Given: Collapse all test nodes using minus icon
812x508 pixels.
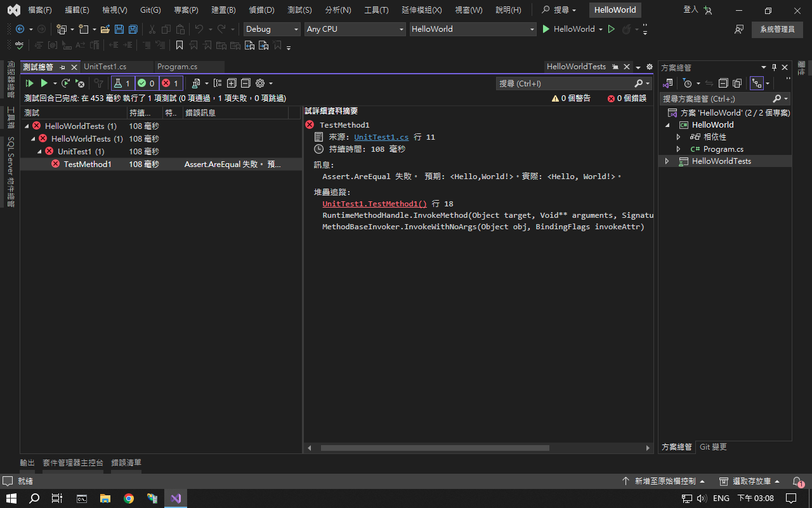Looking at the screenshot, I should click(246, 83).
